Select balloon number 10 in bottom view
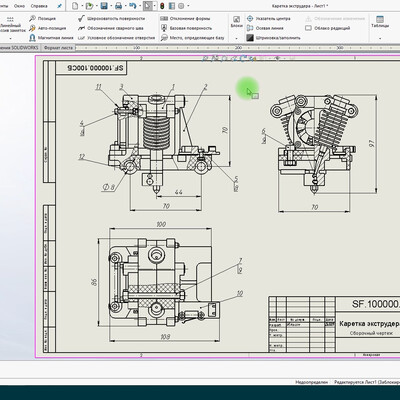 tap(240, 294)
